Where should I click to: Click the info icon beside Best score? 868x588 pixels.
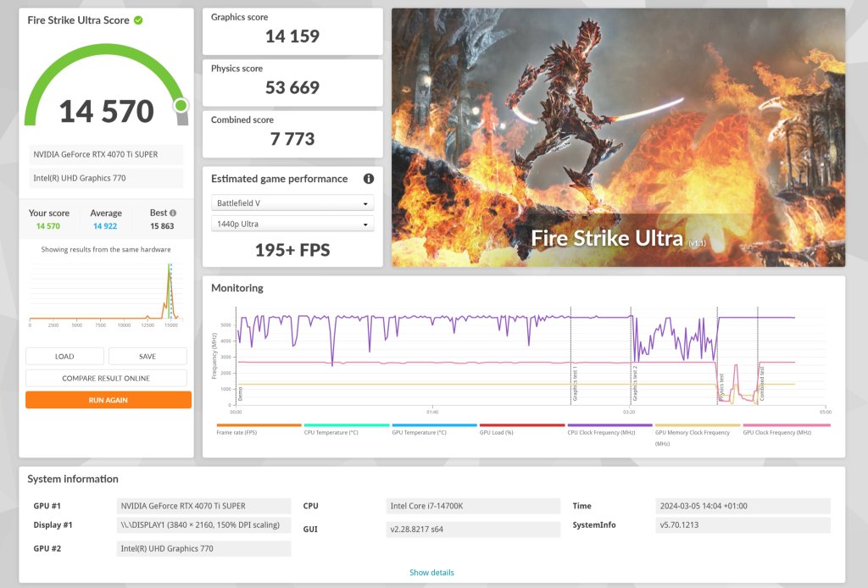tap(173, 213)
